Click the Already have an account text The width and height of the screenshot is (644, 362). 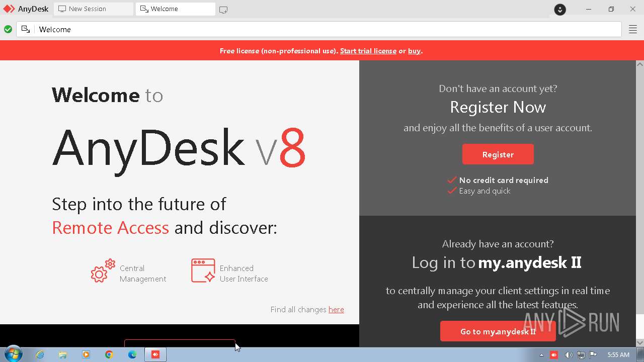[498, 244]
